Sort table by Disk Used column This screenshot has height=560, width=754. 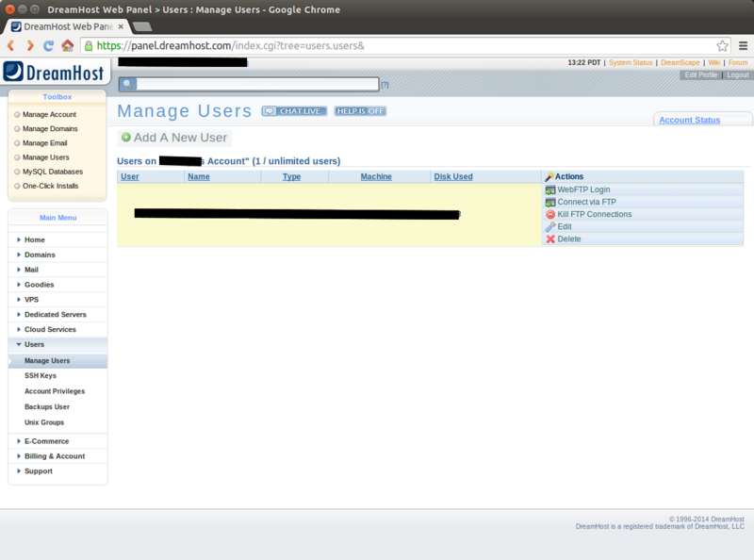(453, 176)
